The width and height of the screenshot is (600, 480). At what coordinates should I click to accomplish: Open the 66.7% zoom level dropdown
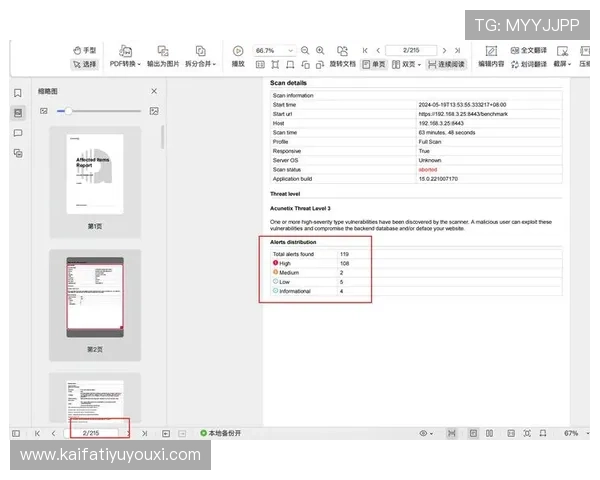coord(291,50)
